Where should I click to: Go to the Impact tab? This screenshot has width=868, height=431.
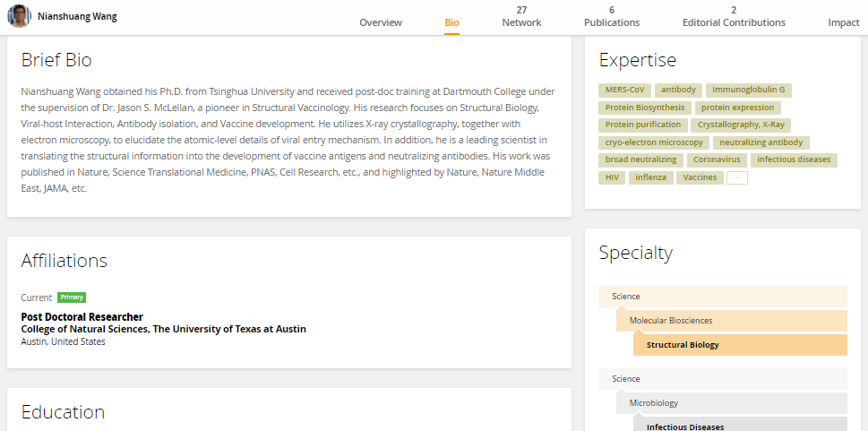pyautogui.click(x=844, y=22)
